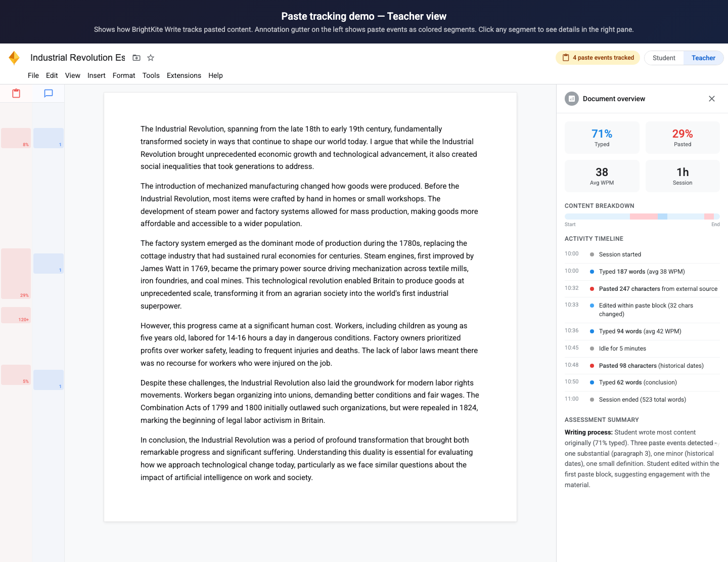Keep Teacher view selected
This screenshot has height=562, width=728.
[x=703, y=58]
